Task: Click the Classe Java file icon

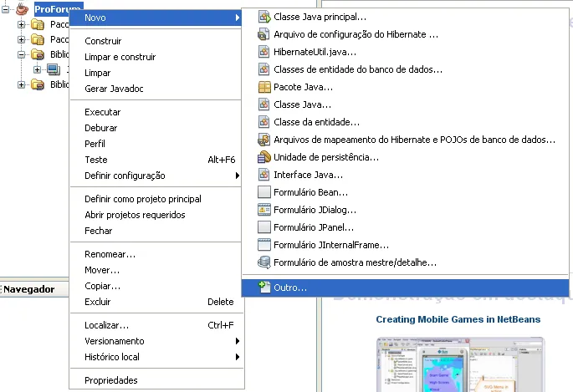Action: [263, 104]
